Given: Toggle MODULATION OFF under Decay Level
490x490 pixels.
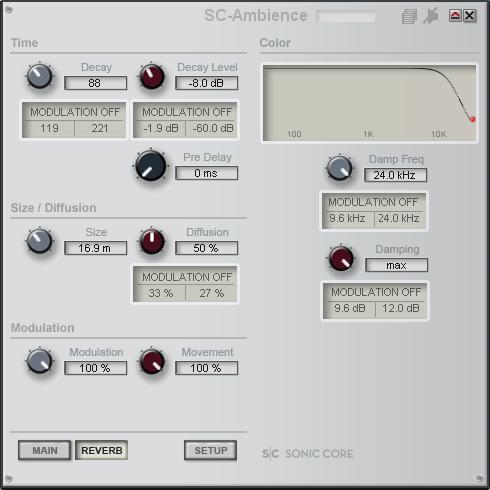Looking at the screenshot, I should point(186,112).
